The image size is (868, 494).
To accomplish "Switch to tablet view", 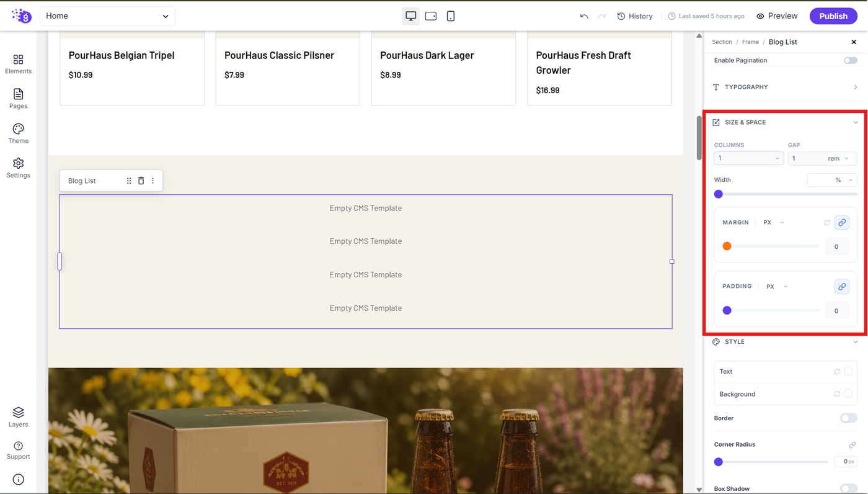I will point(431,16).
